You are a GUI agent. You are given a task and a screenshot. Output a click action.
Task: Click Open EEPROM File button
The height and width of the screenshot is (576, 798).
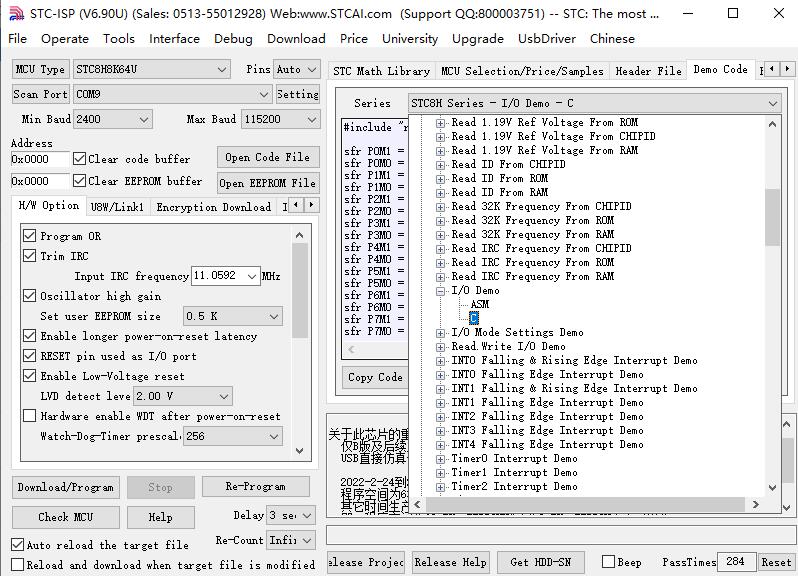[x=268, y=183]
